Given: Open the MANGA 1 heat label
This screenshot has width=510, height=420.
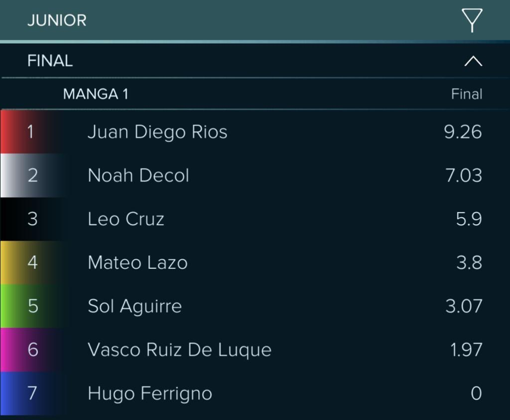Looking at the screenshot, I should (96, 94).
